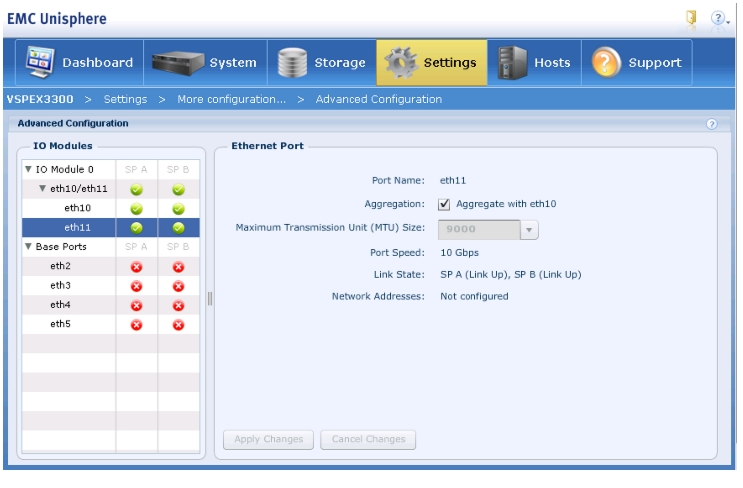Click eth4 SP A red error icon
This screenshot has width=743, height=488.
click(136, 306)
